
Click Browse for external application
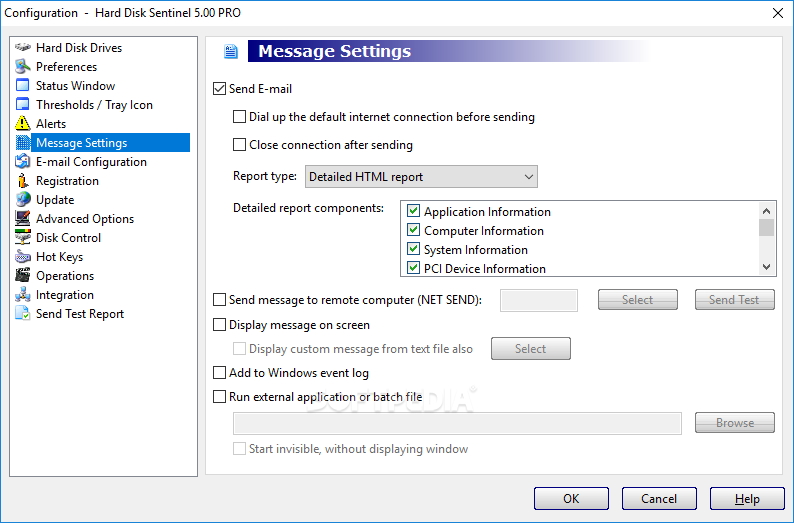735,423
